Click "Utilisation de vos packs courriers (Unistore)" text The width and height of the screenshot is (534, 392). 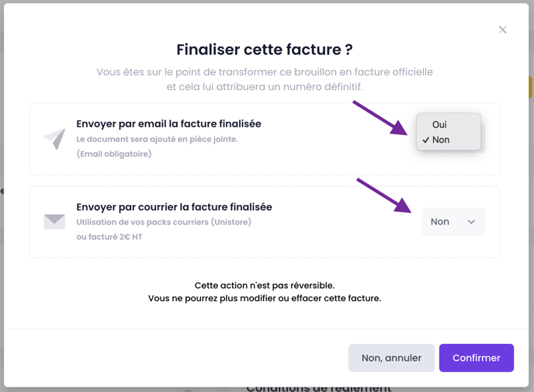point(164,222)
